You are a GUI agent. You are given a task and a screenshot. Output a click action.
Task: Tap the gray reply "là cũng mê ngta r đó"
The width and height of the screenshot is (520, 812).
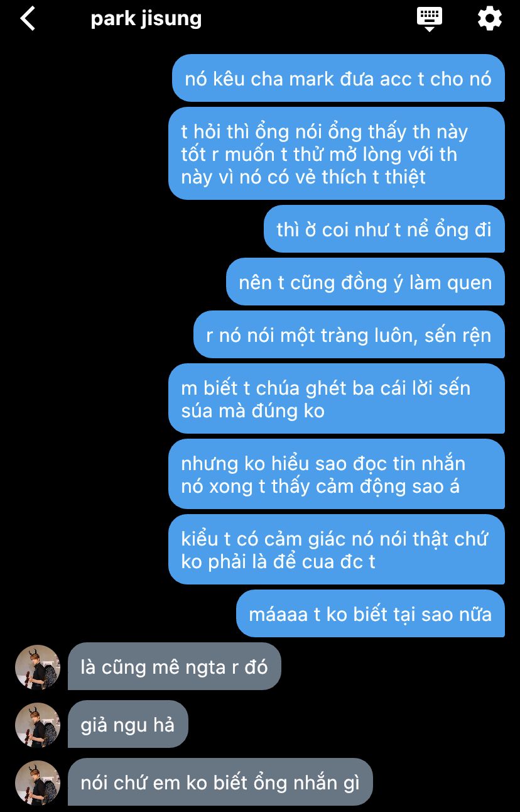coord(175,666)
